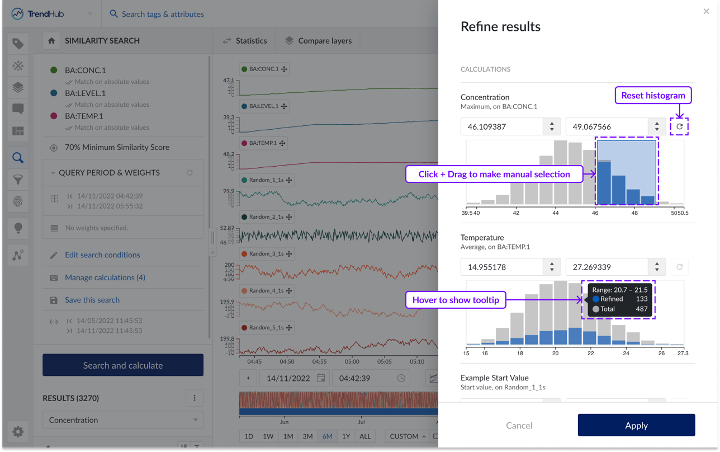
Task: Click the Concentration reset histogram icon
Action: [x=680, y=127]
